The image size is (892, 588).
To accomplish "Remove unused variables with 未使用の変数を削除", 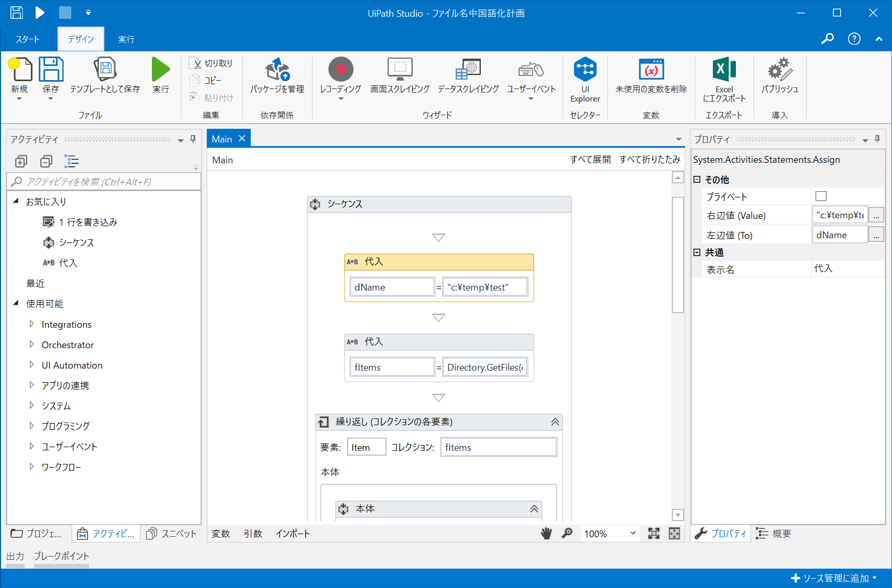I will tap(651, 70).
